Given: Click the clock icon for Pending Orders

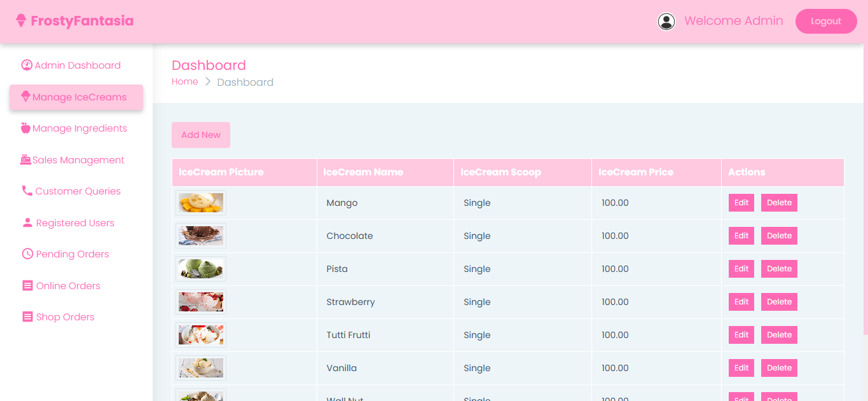Looking at the screenshot, I should 27,254.
